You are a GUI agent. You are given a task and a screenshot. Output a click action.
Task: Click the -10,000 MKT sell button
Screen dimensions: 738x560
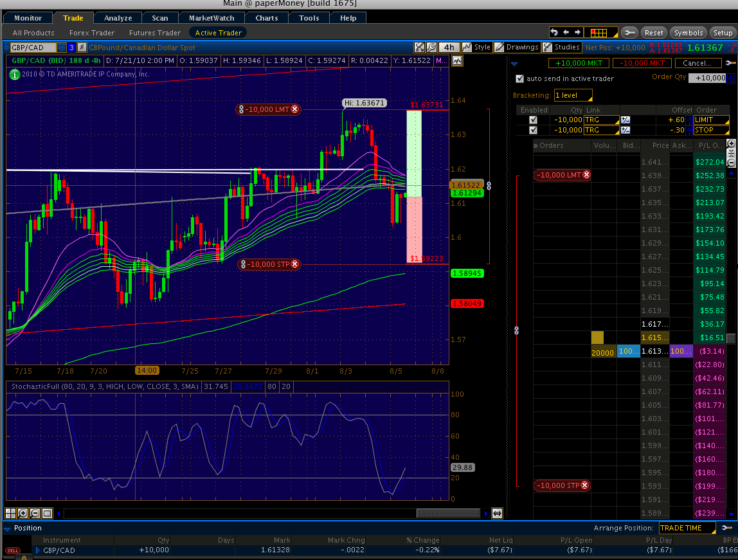pos(642,63)
